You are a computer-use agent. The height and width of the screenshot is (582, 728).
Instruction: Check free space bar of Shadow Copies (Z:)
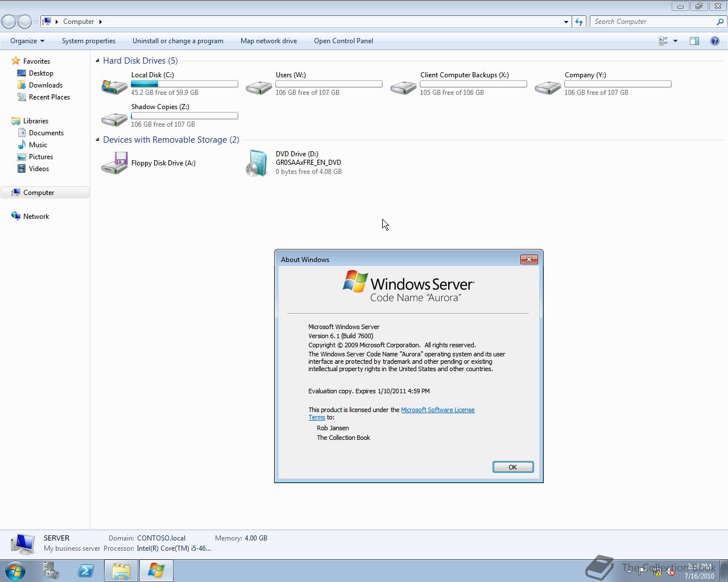click(x=184, y=115)
